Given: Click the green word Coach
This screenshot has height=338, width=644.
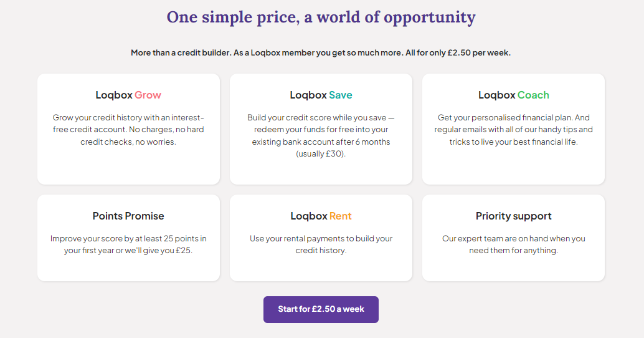Looking at the screenshot, I should click(533, 95).
